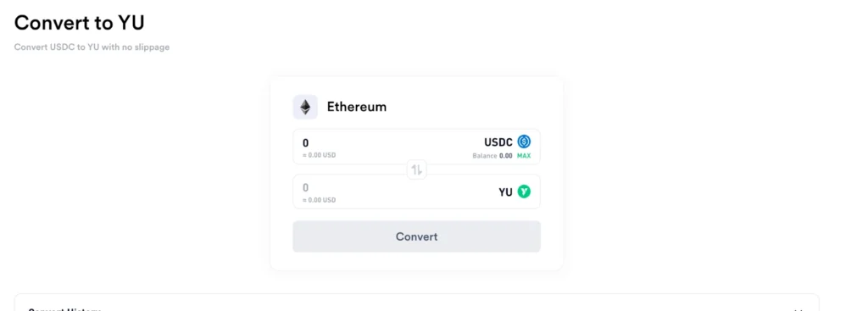868x311 pixels.
Task: Click the green YU token icon
Action: pyautogui.click(x=524, y=192)
